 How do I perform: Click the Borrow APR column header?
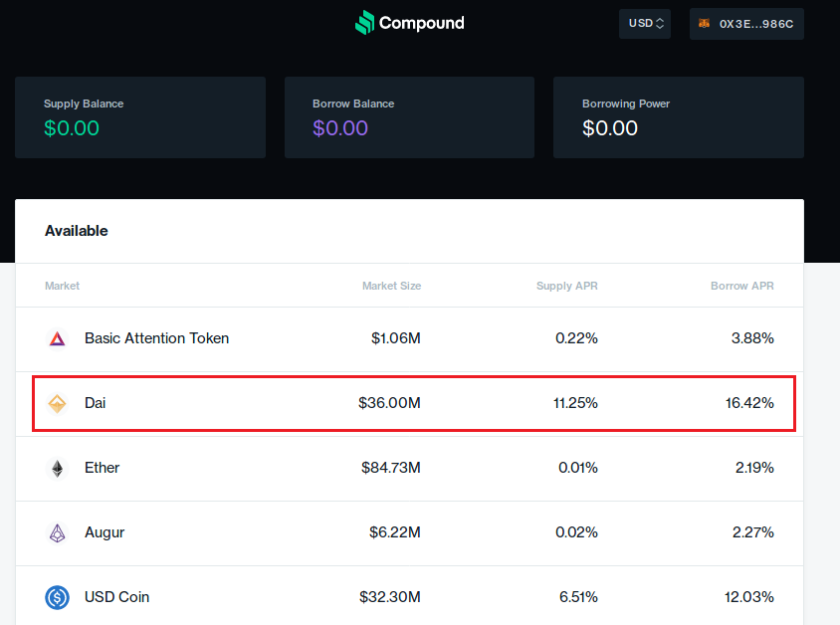click(x=741, y=286)
